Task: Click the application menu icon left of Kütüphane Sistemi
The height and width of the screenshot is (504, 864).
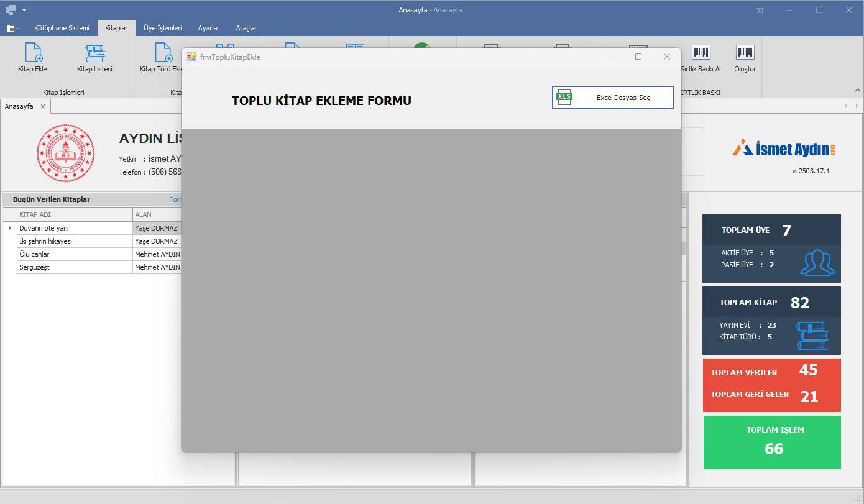Action: pyautogui.click(x=12, y=28)
